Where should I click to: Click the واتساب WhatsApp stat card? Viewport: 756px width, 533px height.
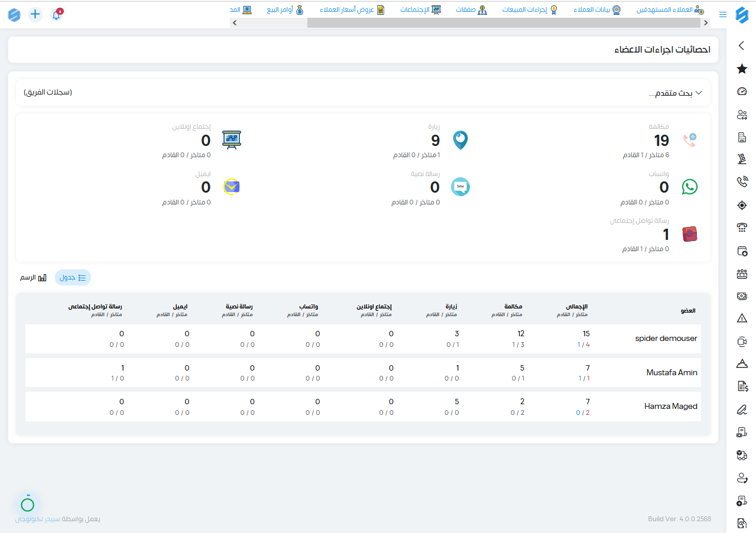pyautogui.click(x=660, y=188)
